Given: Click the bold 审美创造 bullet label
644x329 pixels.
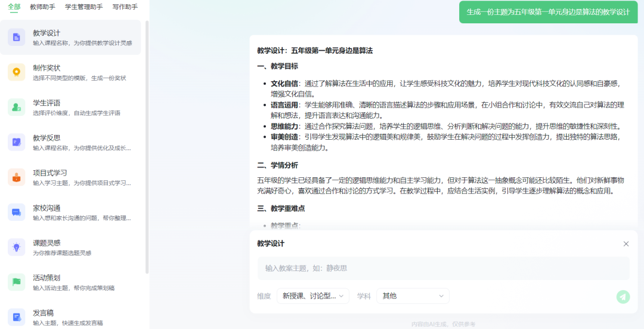Looking at the screenshot, I should click(284, 137).
